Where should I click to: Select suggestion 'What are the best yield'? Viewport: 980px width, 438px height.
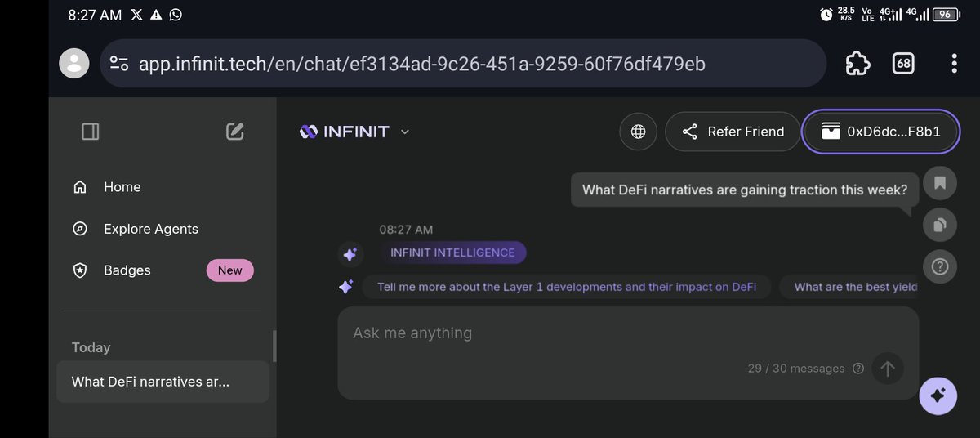[849, 287]
